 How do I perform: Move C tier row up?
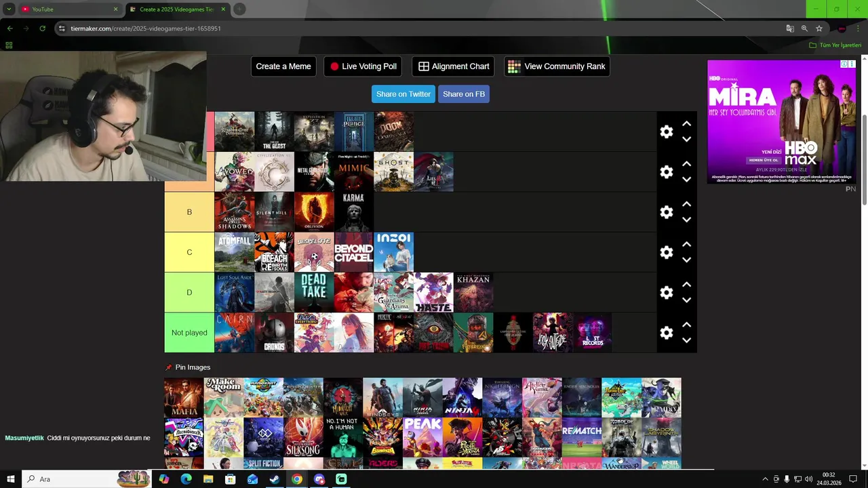pos(686,244)
